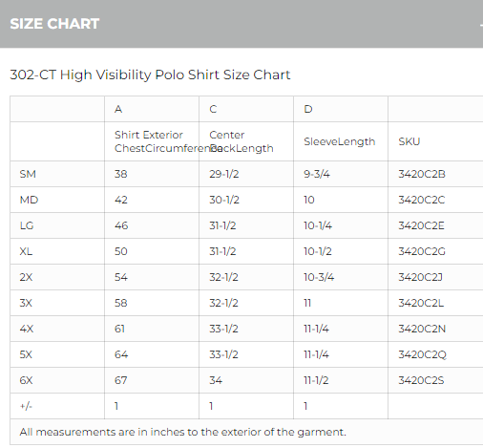Click the MD size row label

coord(29,200)
